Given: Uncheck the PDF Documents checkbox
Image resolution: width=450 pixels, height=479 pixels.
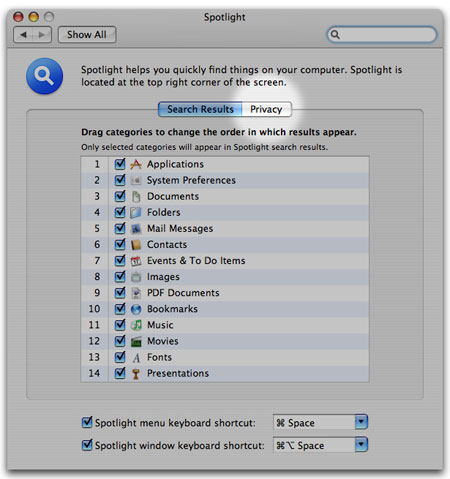Looking at the screenshot, I should tap(120, 292).
